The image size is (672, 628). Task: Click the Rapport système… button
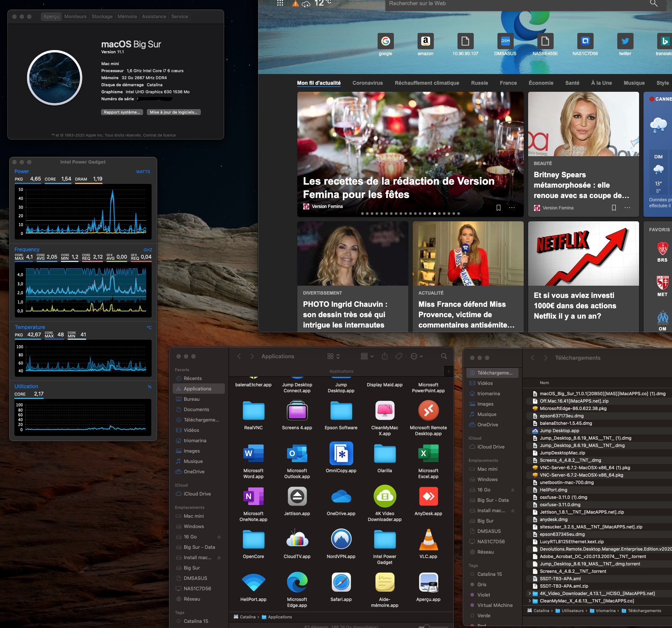[122, 112]
